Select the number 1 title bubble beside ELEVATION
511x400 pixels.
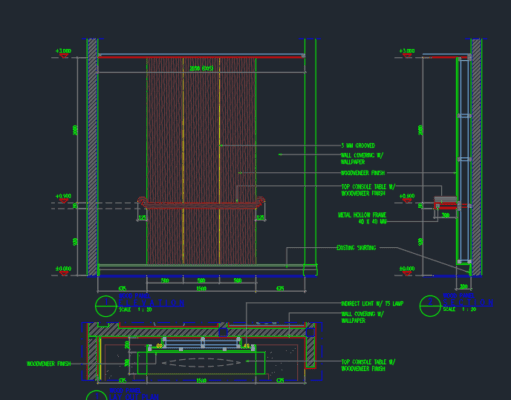coord(106,306)
